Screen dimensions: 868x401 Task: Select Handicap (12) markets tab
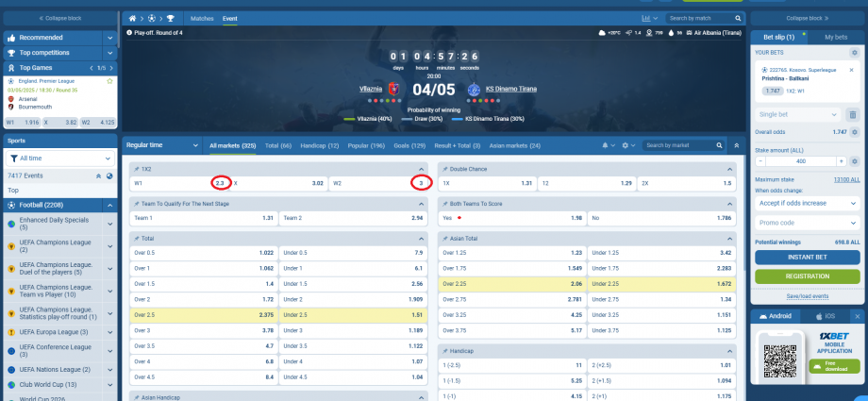click(320, 145)
